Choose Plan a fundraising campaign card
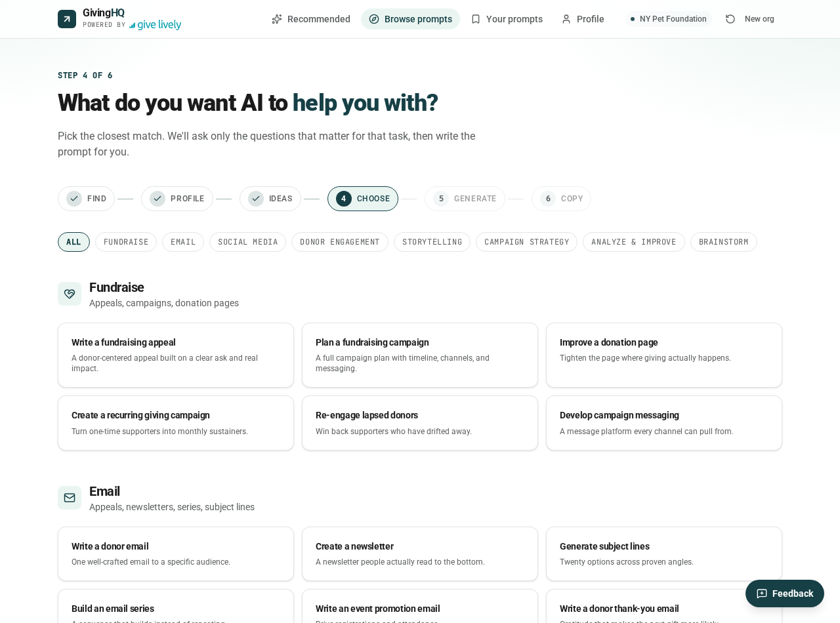 click(x=420, y=355)
